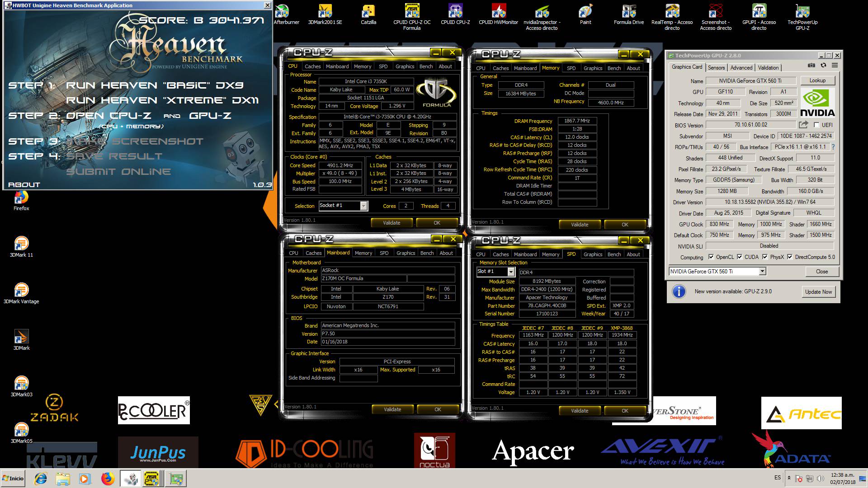The image size is (868, 488).
Task: Click the Update Now button in GPU-Z
Action: (818, 292)
